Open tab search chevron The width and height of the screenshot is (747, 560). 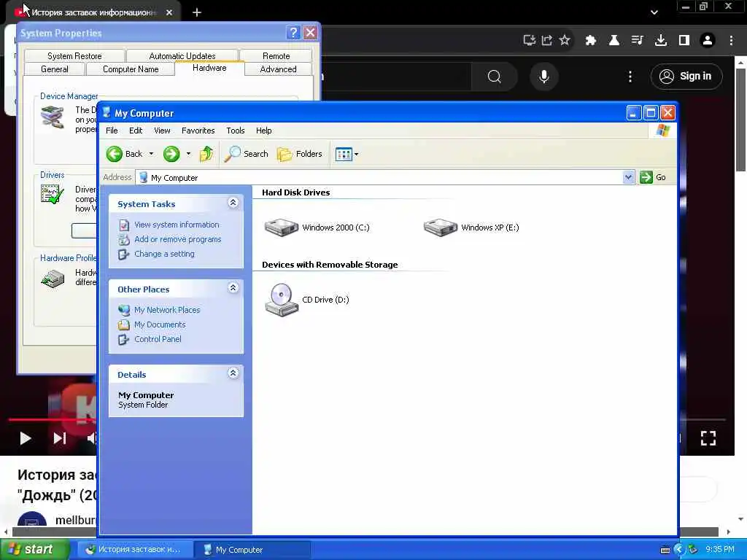point(654,12)
